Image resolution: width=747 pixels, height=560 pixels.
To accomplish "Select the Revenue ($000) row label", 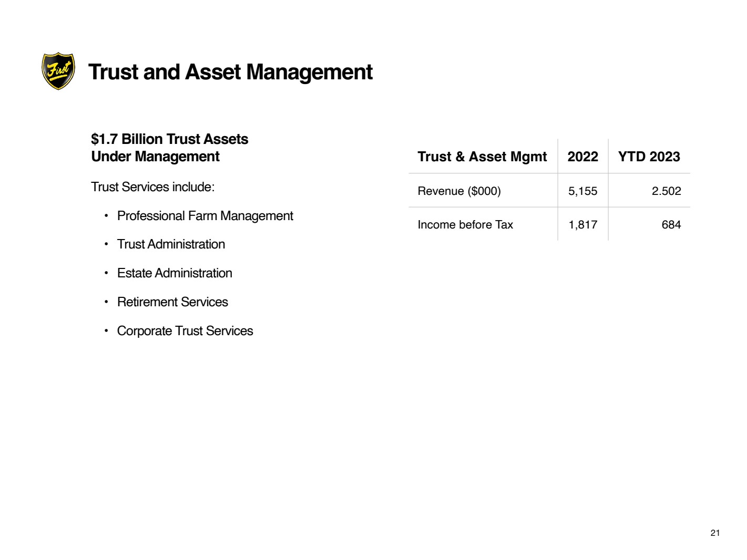I will click(459, 191).
